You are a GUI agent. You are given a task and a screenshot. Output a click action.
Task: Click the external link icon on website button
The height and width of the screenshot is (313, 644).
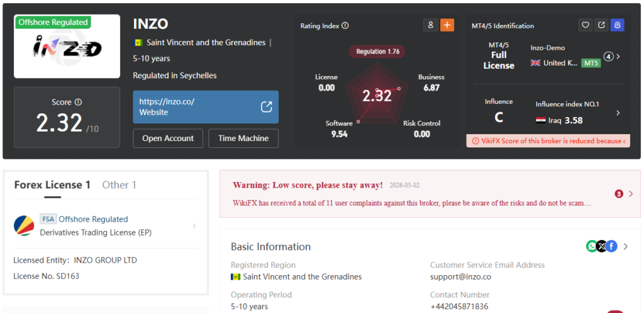click(x=267, y=106)
